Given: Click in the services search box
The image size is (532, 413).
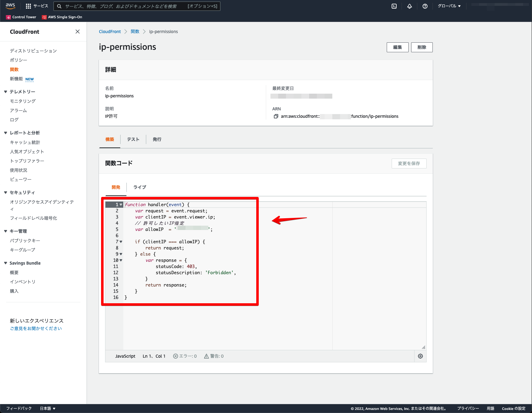Looking at the screenshot, I should pos(137,6).
